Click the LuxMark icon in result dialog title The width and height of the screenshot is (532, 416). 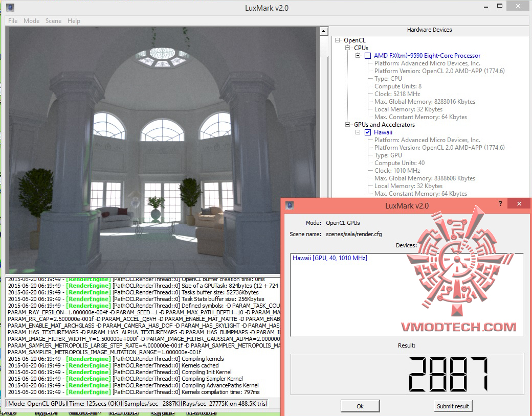tap(290, 205)
